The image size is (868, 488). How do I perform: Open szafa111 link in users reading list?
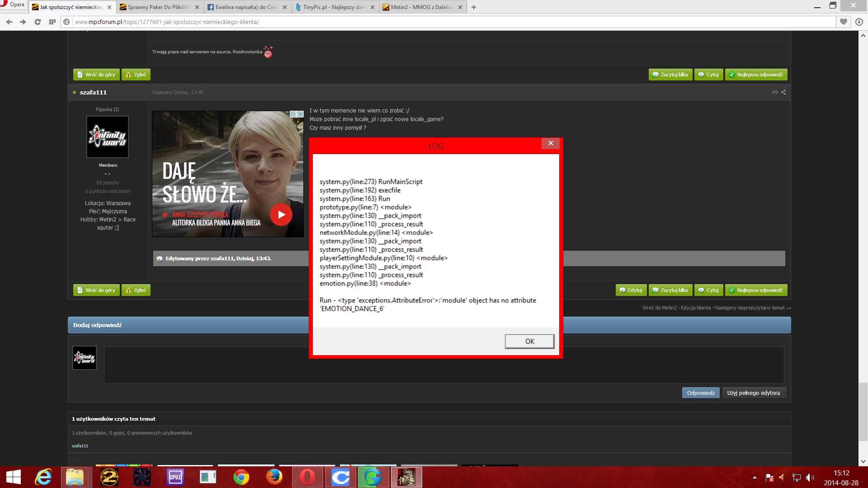pyautogui.click(x=80, y=446)
